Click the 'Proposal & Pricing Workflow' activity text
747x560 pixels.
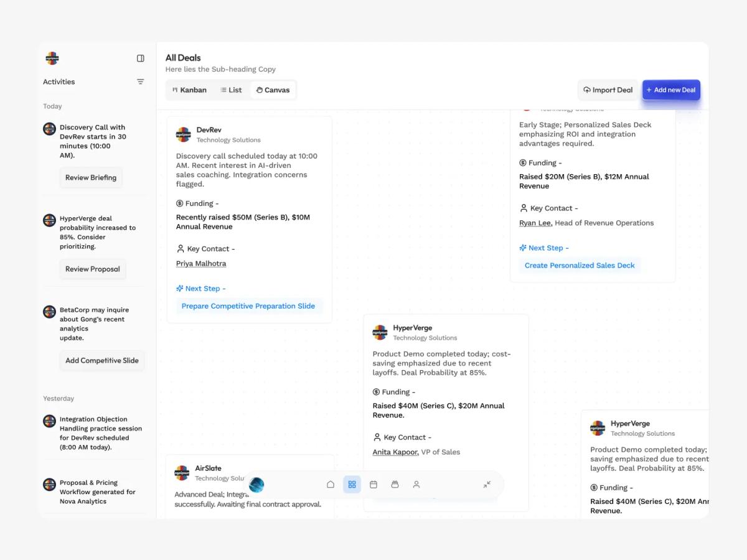97,492
